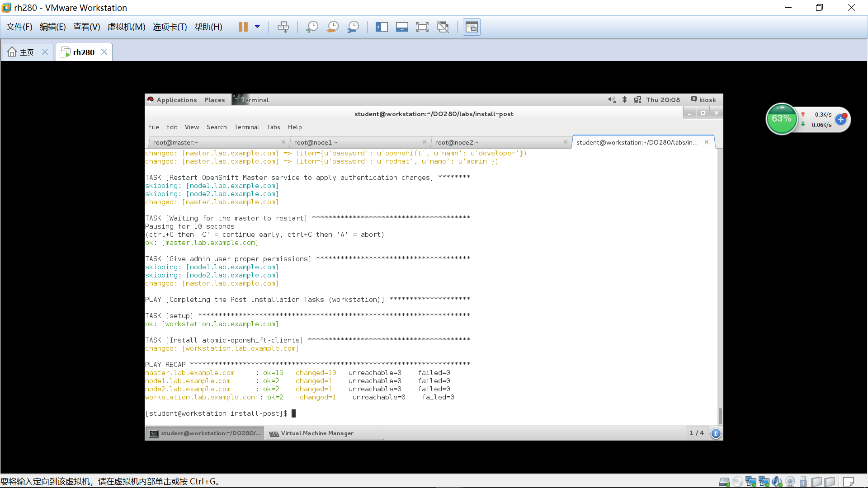Screen dimensions: 868x488
Task: Click the terminal window scrollbar
Action: pyautogui.click(x=719, y=413)
